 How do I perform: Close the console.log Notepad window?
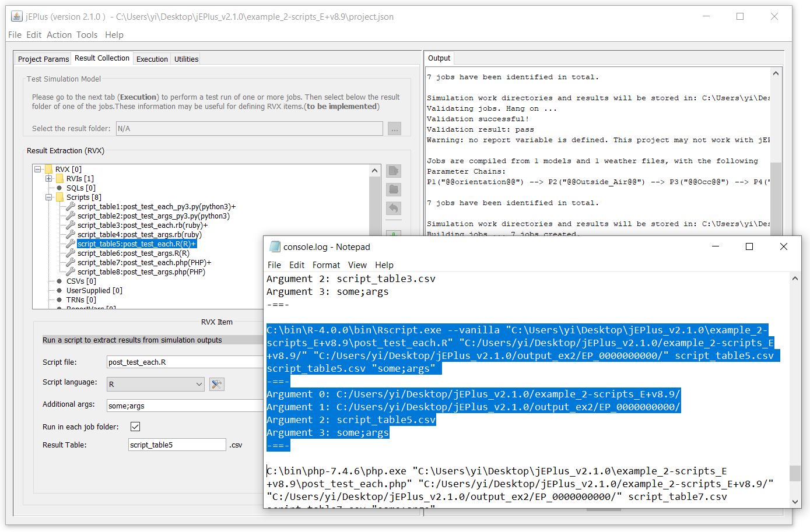784,246
